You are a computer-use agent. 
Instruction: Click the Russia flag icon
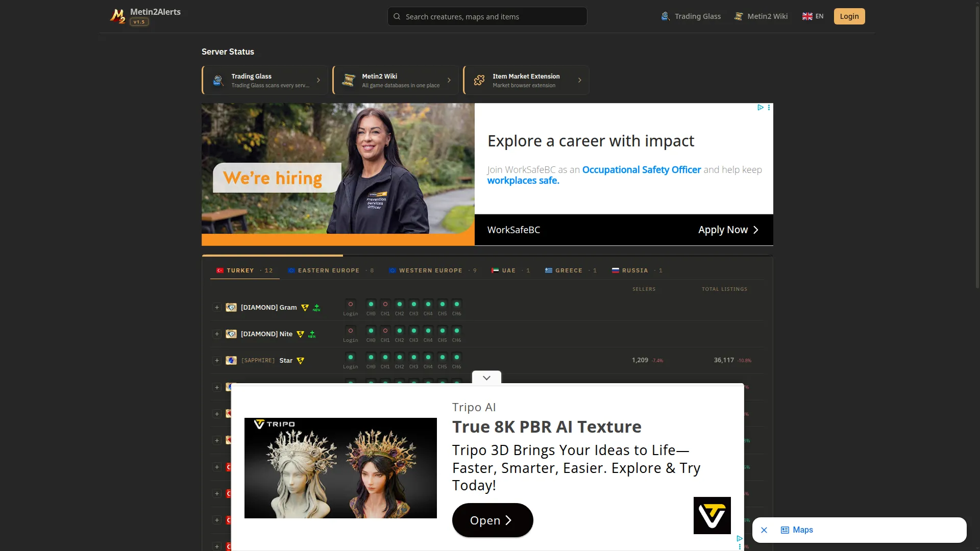click(616, 270)
